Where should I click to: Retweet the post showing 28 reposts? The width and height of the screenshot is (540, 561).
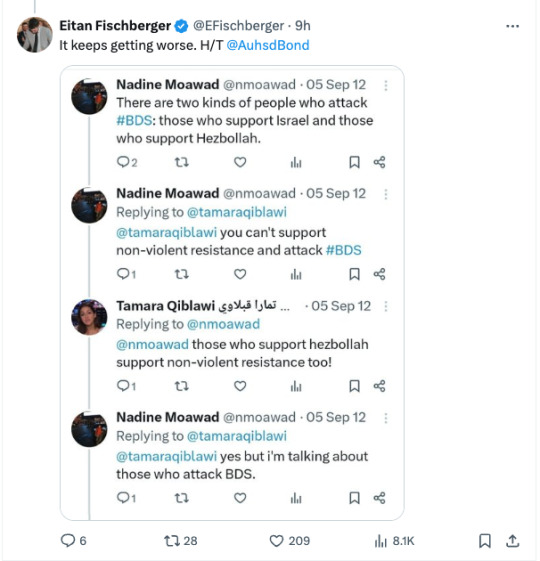[x=180, y=541]
